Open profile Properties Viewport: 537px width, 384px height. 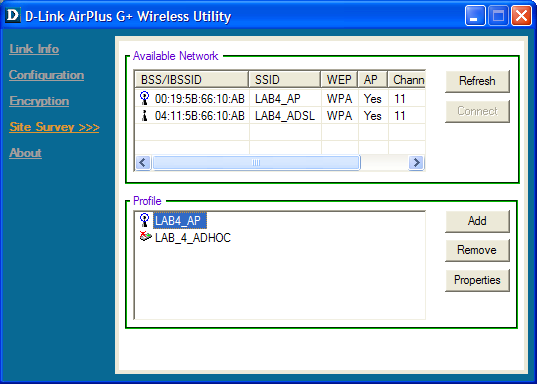coord(477,280)
